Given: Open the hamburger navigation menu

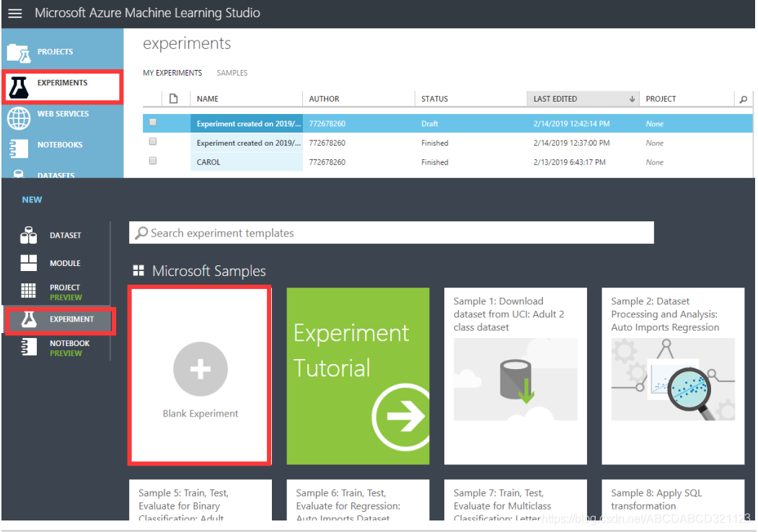Looking at the screenshot, I should coord(15,13).
